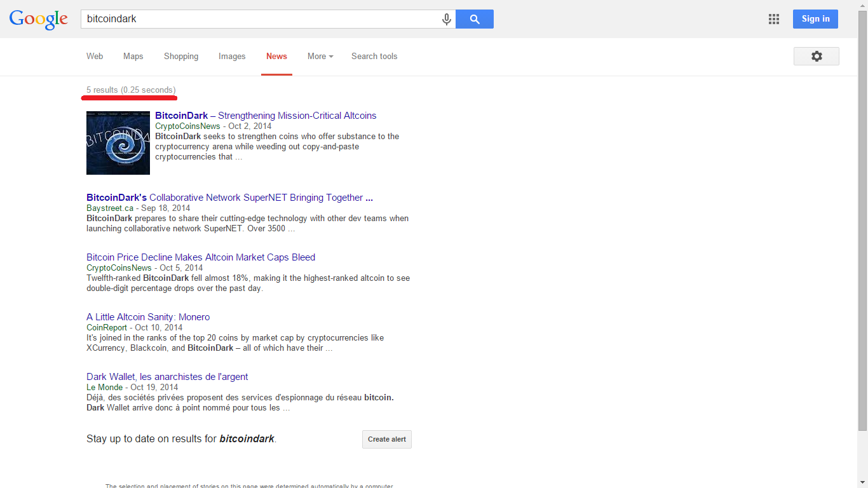
Task: Click the BitcoinDark spiral article thumbnail
Action: (x=118, y=143)
